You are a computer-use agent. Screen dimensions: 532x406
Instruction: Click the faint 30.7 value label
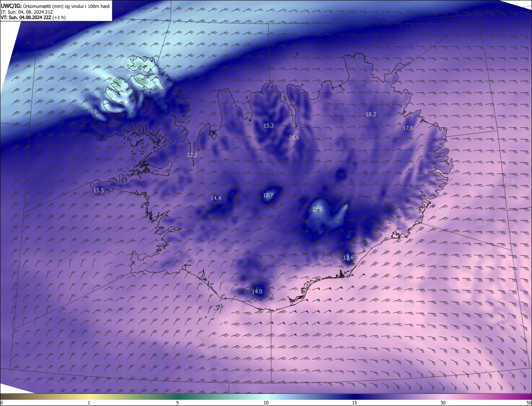tap(408, 306)
